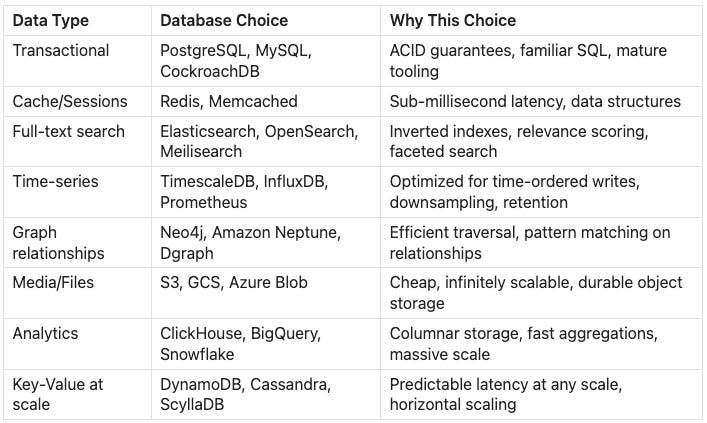Click the Neo4j, Amazon Neptune, Dgraph cell
Viewport: 707px width, 423px height.
coord(249,243)
